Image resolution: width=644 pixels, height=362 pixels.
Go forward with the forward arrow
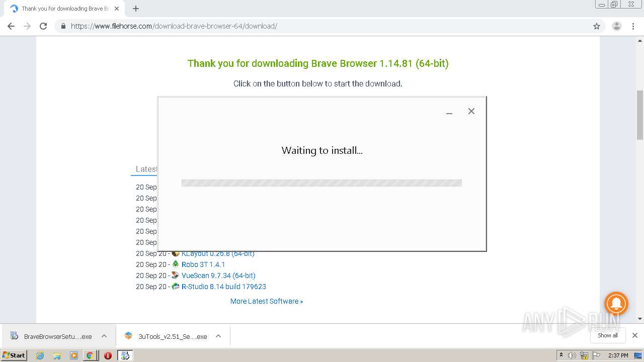(27, 26)
